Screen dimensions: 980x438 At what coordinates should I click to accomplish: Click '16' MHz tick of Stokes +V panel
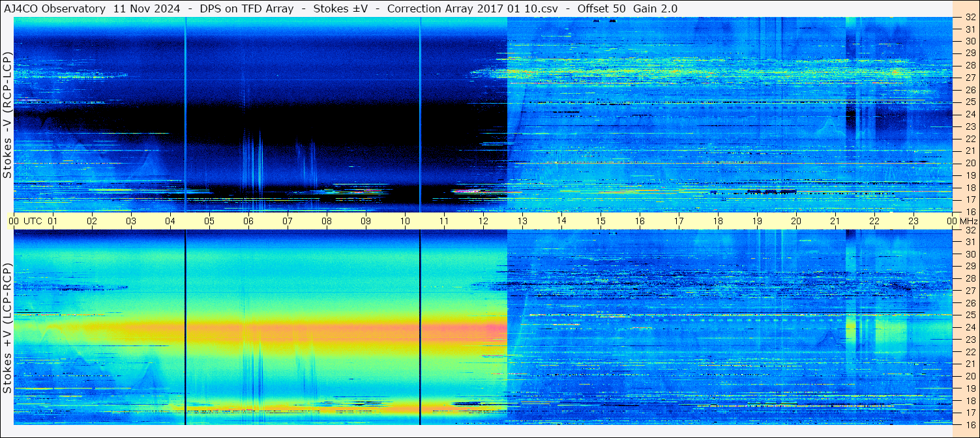(970, 424)
